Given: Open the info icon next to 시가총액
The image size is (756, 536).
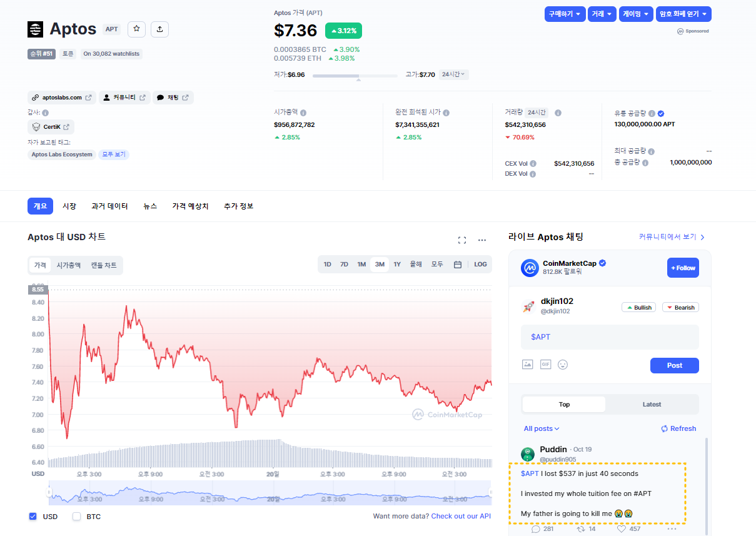Looking at the screenshot, I should pyautogui.click(x=303, y=113).
